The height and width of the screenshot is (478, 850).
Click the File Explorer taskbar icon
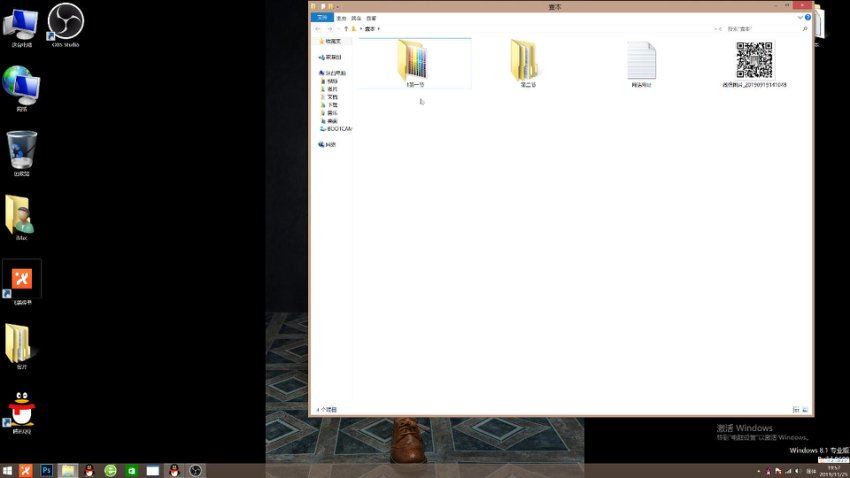[68, 470]
